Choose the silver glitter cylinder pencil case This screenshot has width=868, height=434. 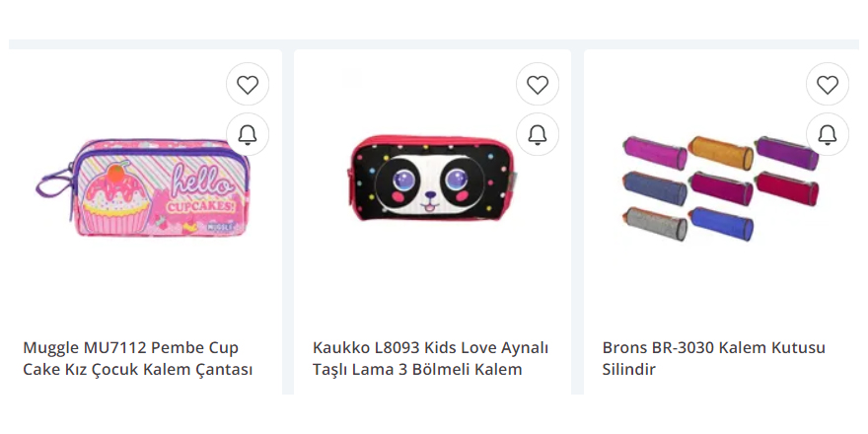tap(655, 223)
